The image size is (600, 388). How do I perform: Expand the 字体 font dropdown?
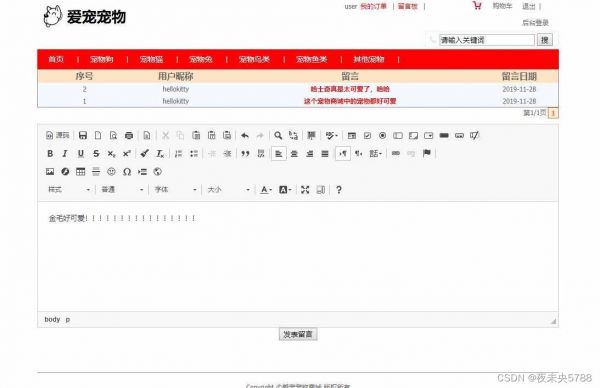[x=176, y=189]
